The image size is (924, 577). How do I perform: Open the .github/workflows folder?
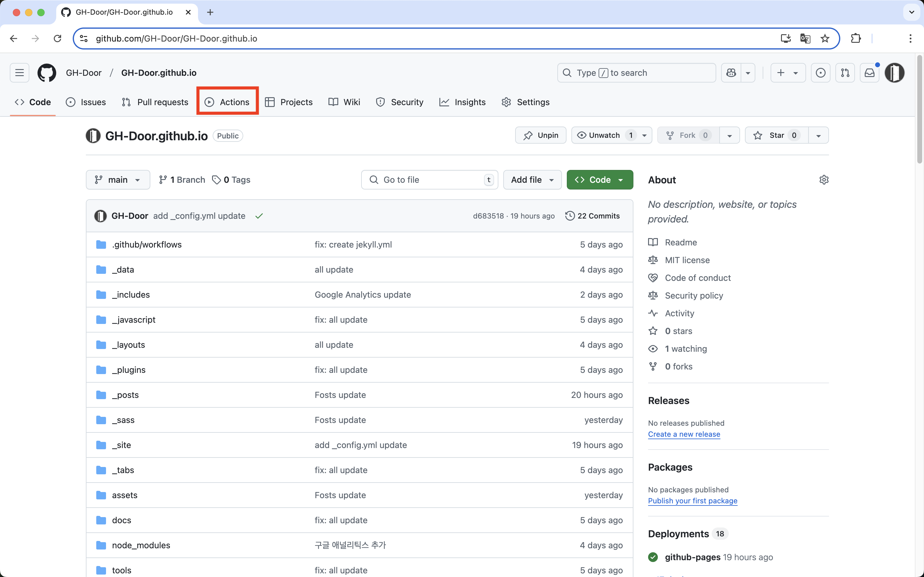[x=147, y=244]
